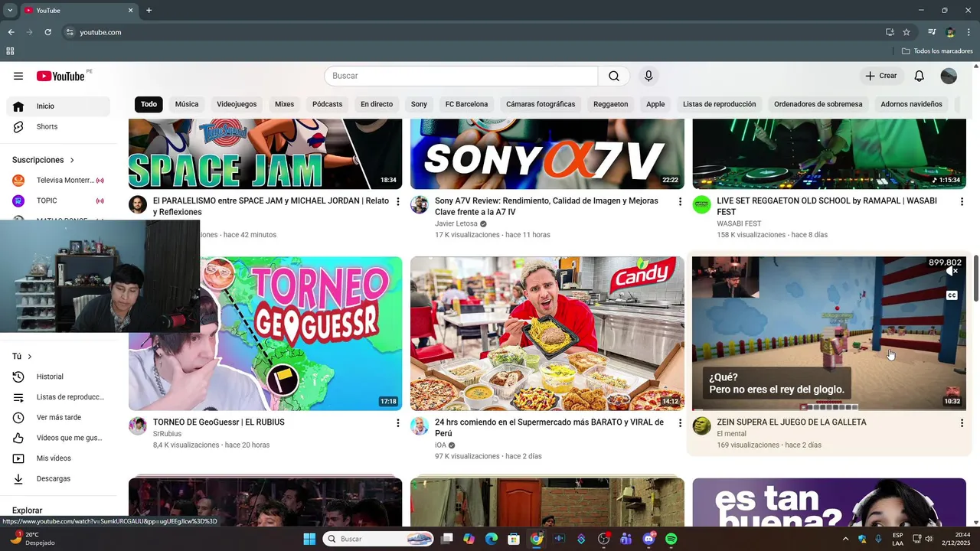Go to Inicio in the sidebar
Viewport: 980px width, 551px height.
[58, 106]
